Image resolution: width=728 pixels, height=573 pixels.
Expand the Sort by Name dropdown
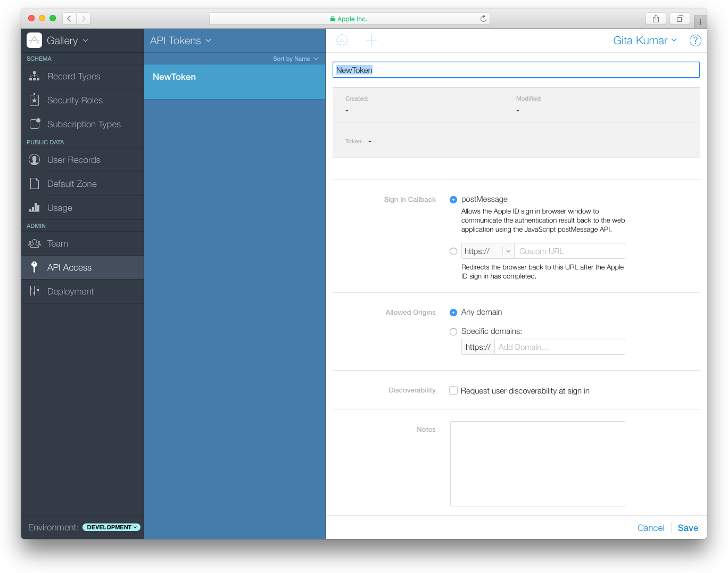click(295, 59)
